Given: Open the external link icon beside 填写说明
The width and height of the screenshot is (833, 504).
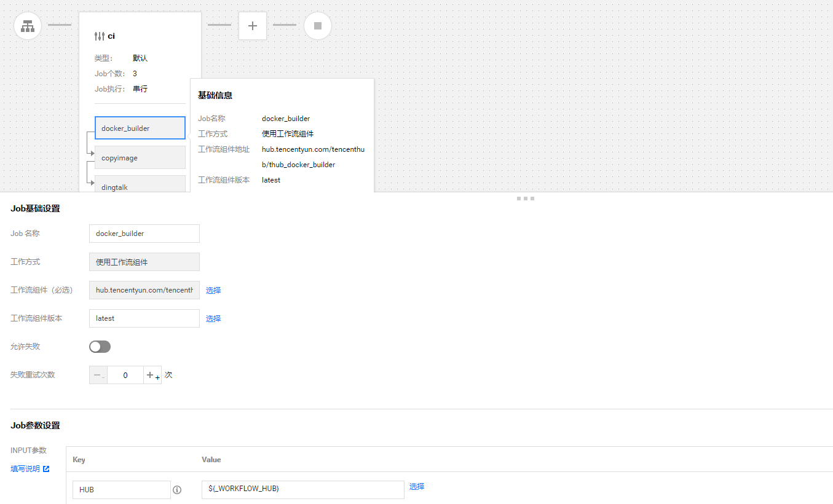Looking at the screenshot, I should 46,469.
